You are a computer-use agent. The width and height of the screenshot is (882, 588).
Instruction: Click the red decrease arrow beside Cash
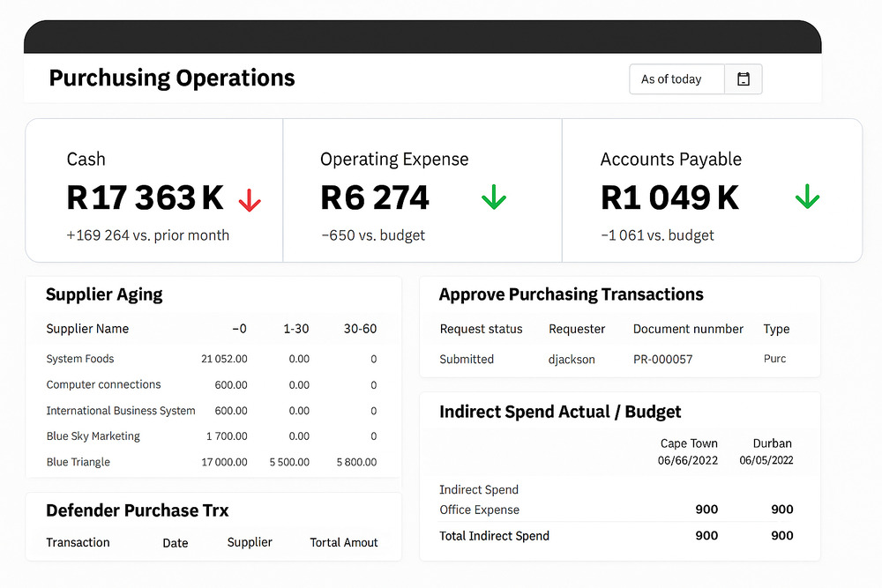tap(250, 198)
